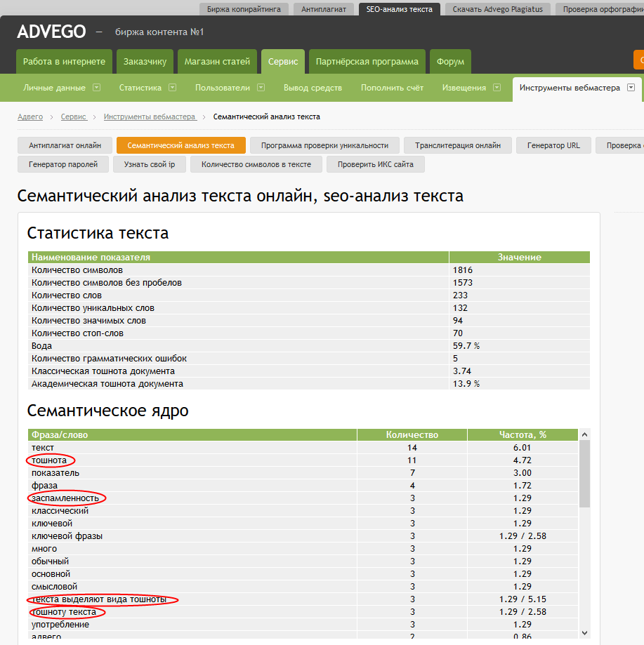Expand the Инструменты вебмастера dropdown arrow

[x=631, y=88]
